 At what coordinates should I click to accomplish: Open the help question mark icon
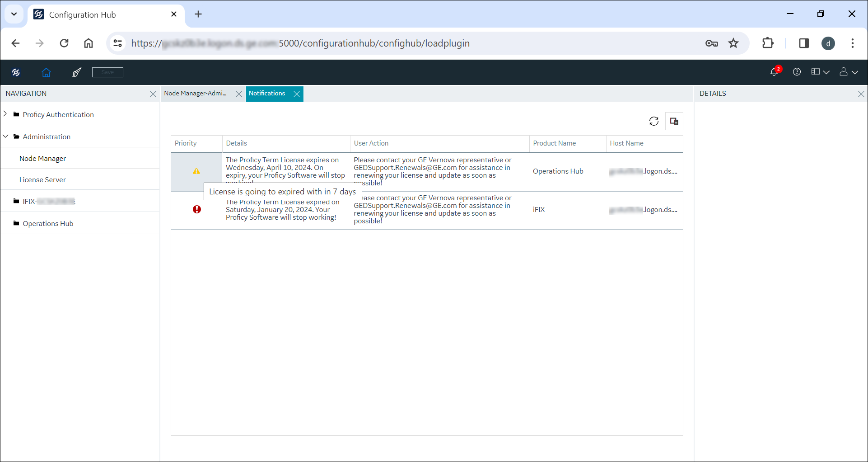point(797,72)
